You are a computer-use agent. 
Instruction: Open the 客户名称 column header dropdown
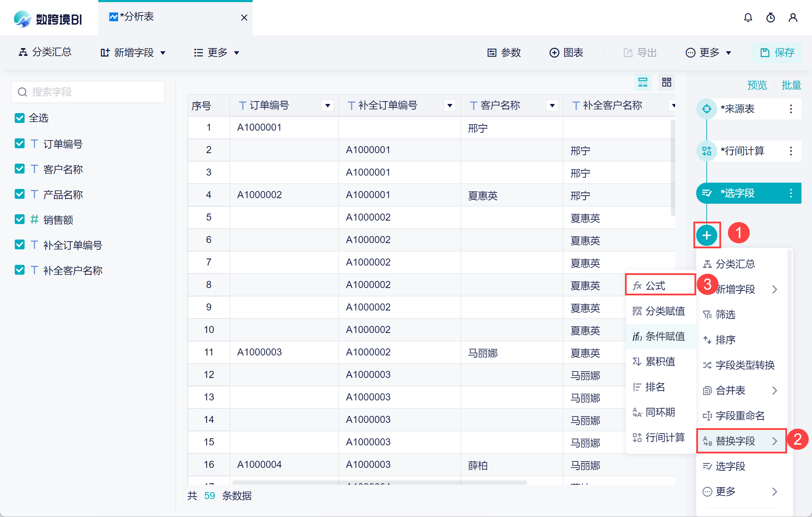pos(552,105)
